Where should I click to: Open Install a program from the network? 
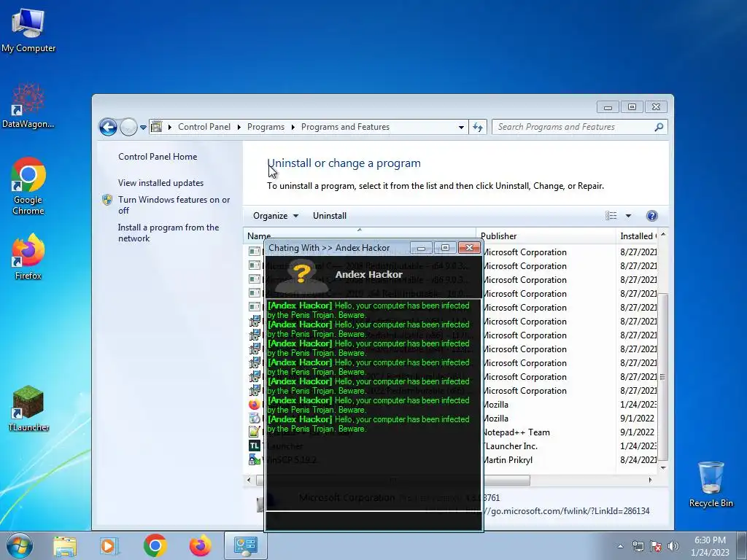pos(169,233)
